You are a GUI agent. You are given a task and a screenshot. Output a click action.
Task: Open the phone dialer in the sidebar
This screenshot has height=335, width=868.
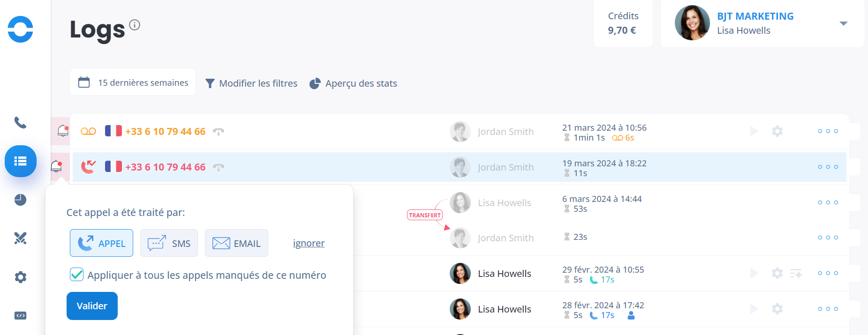pos(20,122)
